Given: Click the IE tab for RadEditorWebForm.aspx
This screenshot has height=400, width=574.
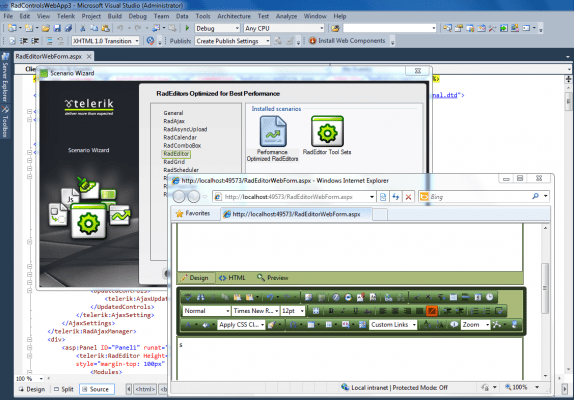Looking at the screenshot, I should point(296,214).
